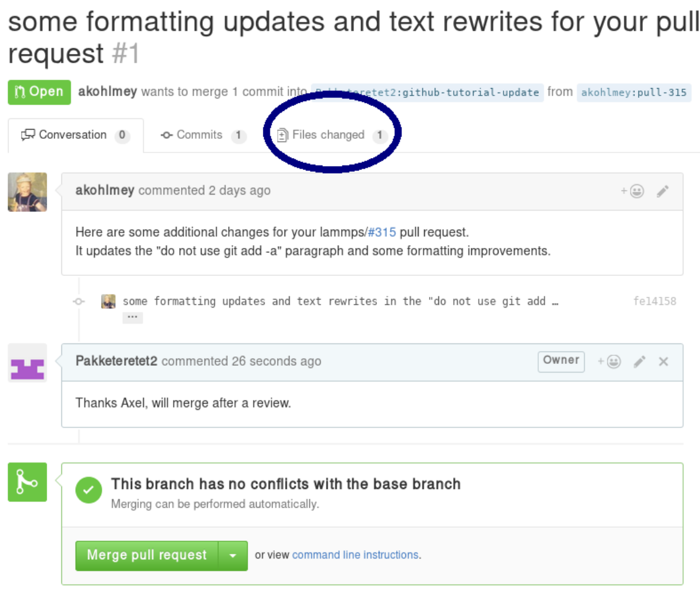Screen dimensions: 700x589
Task: Expand commit message ellipsis button
Action: (133, 317)
